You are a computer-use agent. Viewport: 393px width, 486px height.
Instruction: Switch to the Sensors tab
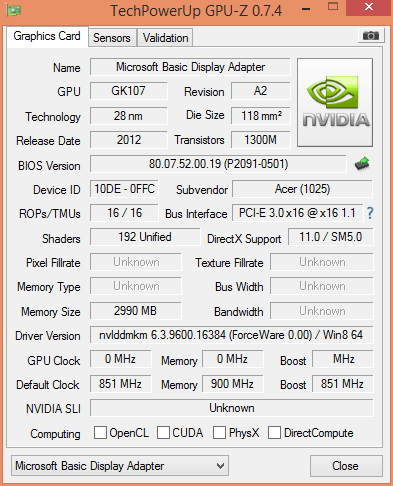(x=112, y=38)
